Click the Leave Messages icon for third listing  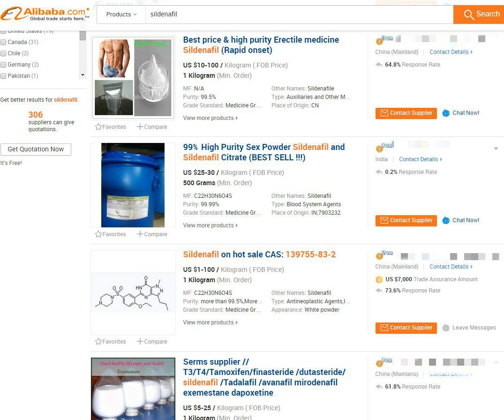[446, 328]
